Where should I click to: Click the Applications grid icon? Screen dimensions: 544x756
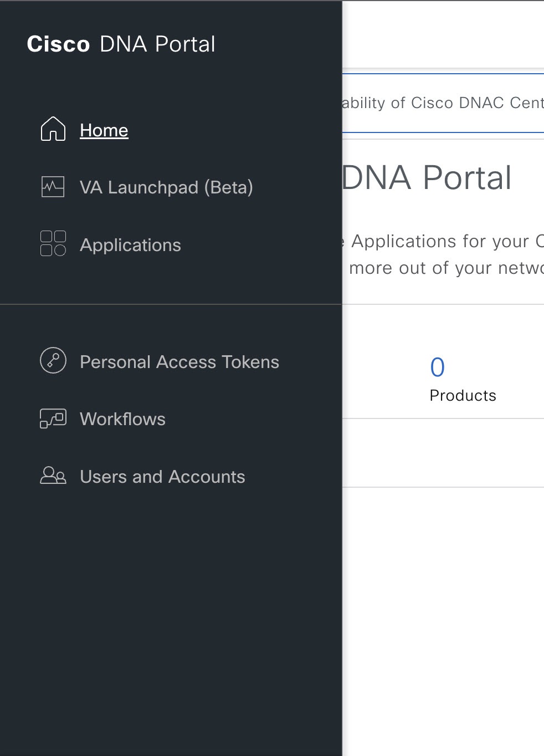tap(53, 244)
